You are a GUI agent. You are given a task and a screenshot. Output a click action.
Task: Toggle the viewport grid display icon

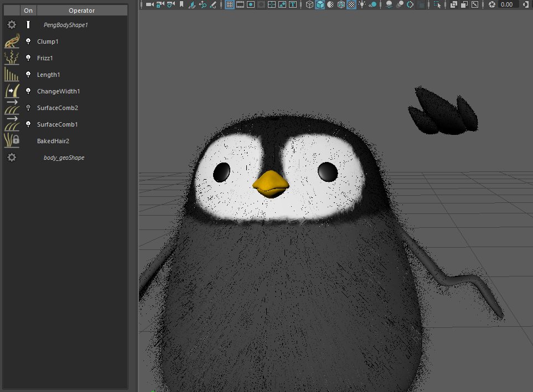(230, 4)
